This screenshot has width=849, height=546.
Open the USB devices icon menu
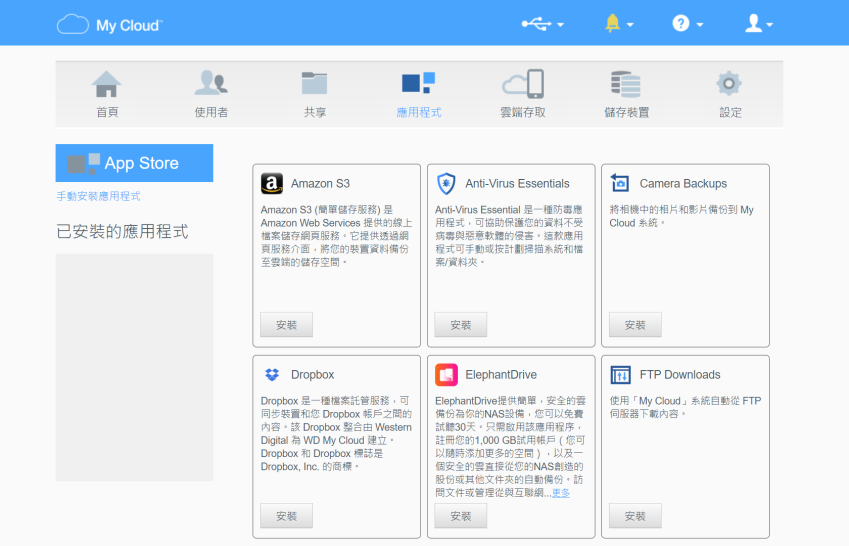tap(536, 24)
